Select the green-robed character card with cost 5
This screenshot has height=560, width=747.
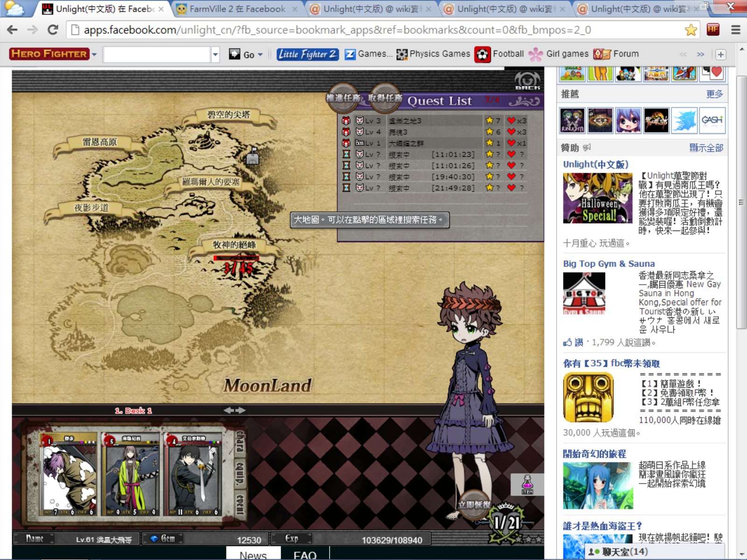click(130, 475)
